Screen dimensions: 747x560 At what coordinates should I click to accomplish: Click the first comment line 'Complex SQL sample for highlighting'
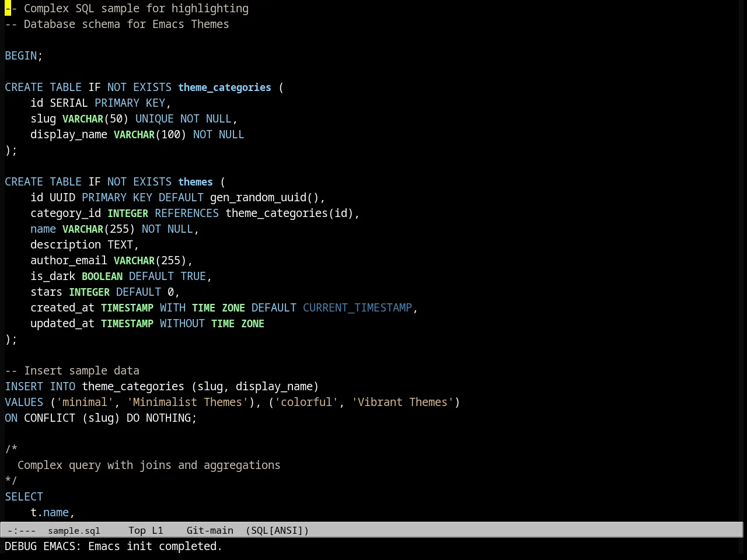tap(136, 8)
